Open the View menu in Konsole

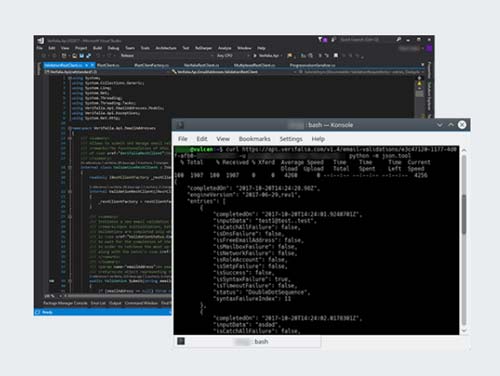[223, 139]
